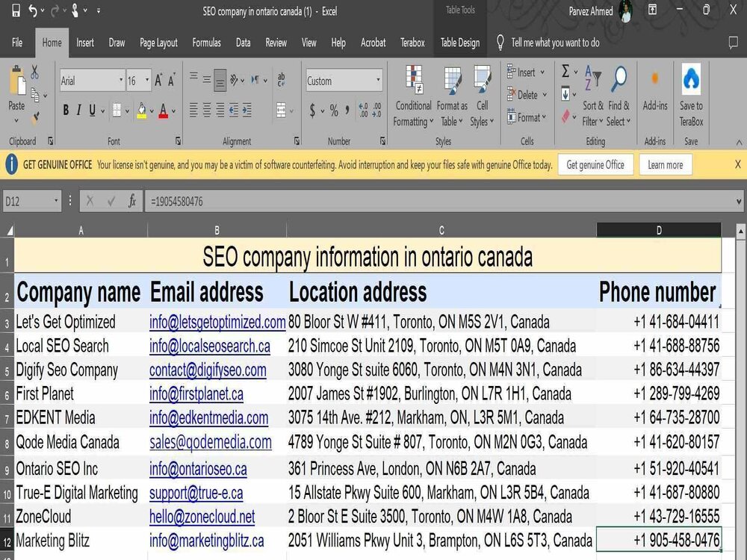The height and width of the screenshot is (560, 747).
Task: Toggle Underline formatting
Action: [x=92, y=111]
